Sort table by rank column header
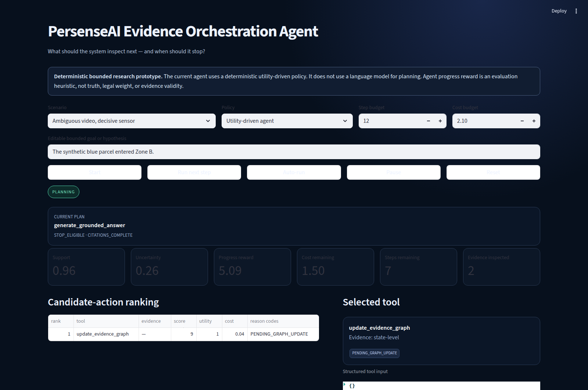 click(x=61, y=321)
